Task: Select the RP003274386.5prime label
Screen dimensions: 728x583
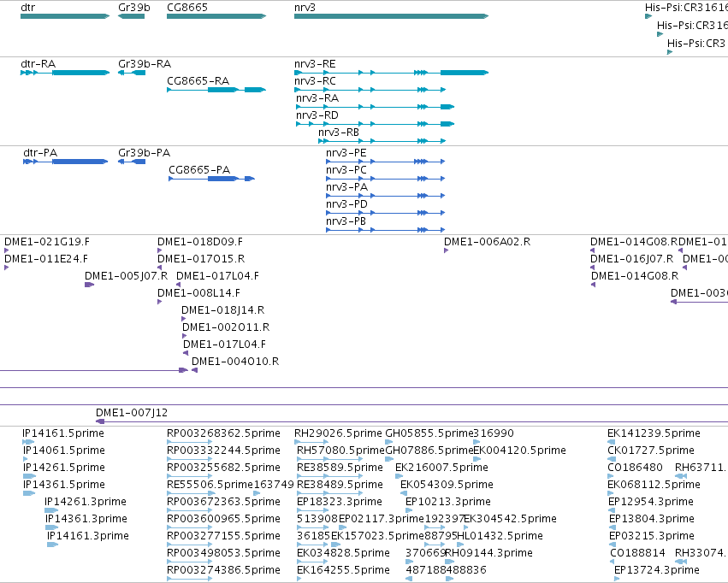Action: tap(224, 570)
